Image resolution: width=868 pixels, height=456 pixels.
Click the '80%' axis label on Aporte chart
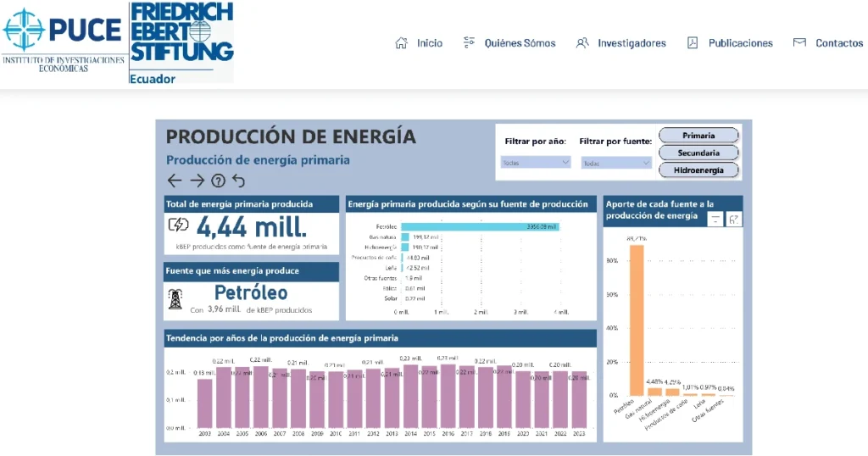(612, 260)
